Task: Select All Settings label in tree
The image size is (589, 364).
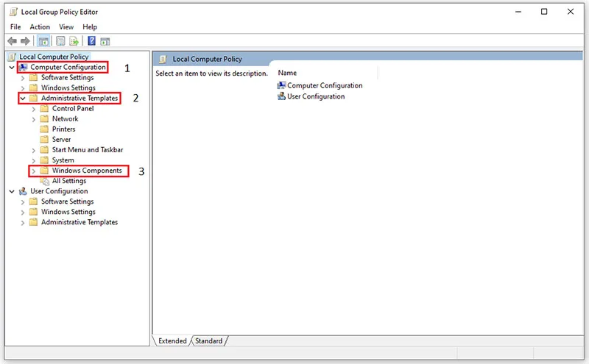Action: (x=69, y=181)
